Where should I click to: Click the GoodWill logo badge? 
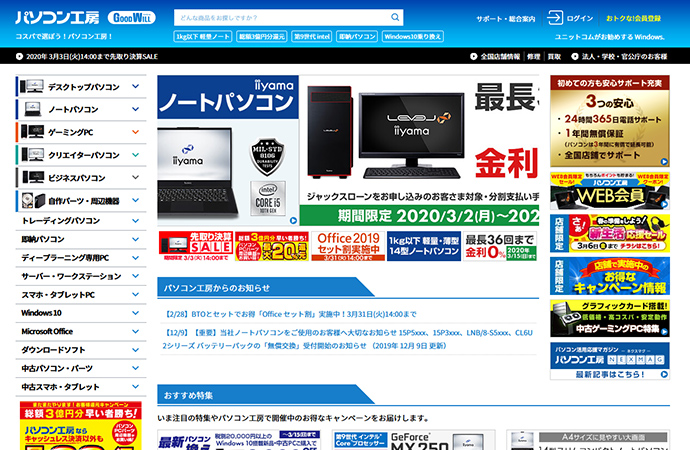pyautogui.click(x=132, y=18)
